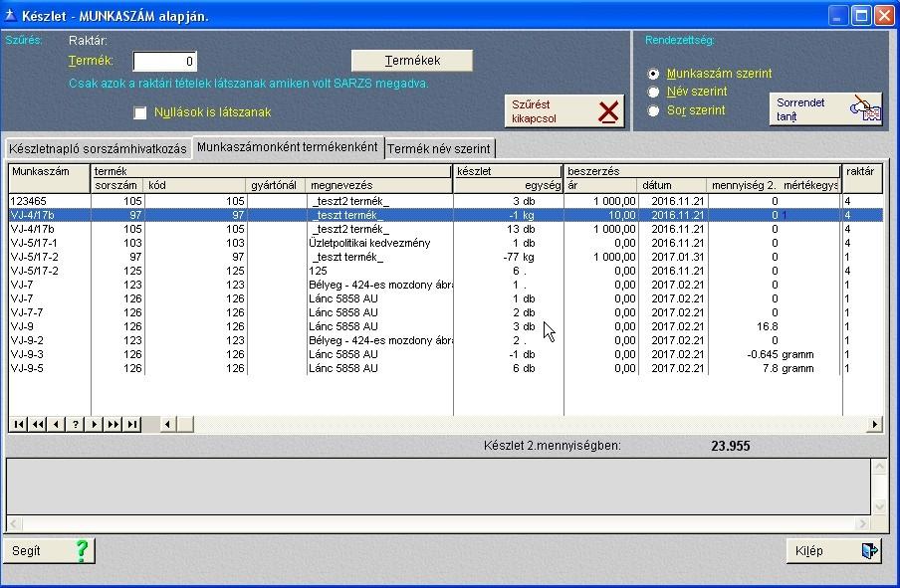Viewport: 900px width, 588px height.
Task: Select Munkaszám szerint sort order
Action: (x=653, y=74)
